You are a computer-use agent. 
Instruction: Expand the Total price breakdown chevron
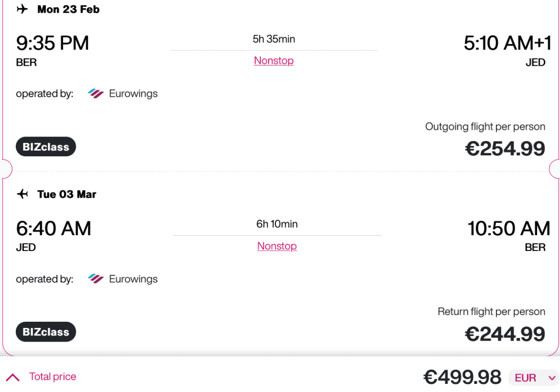click(x=13, y=377)
